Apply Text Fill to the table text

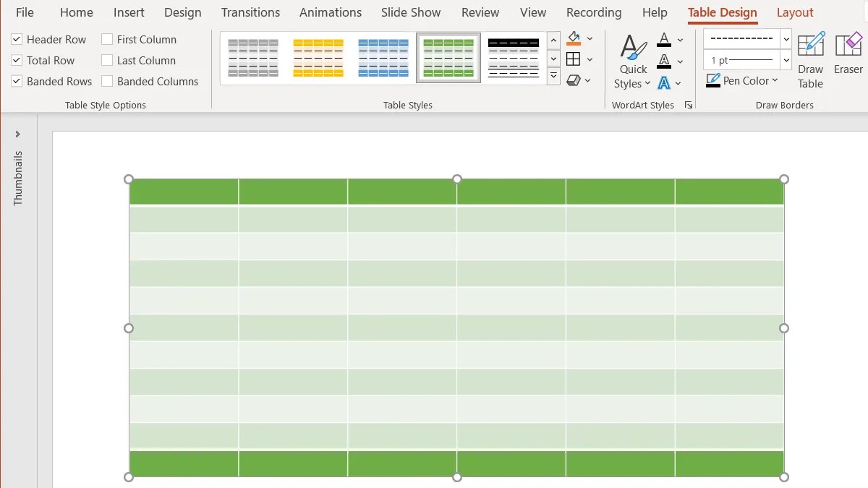663,38
